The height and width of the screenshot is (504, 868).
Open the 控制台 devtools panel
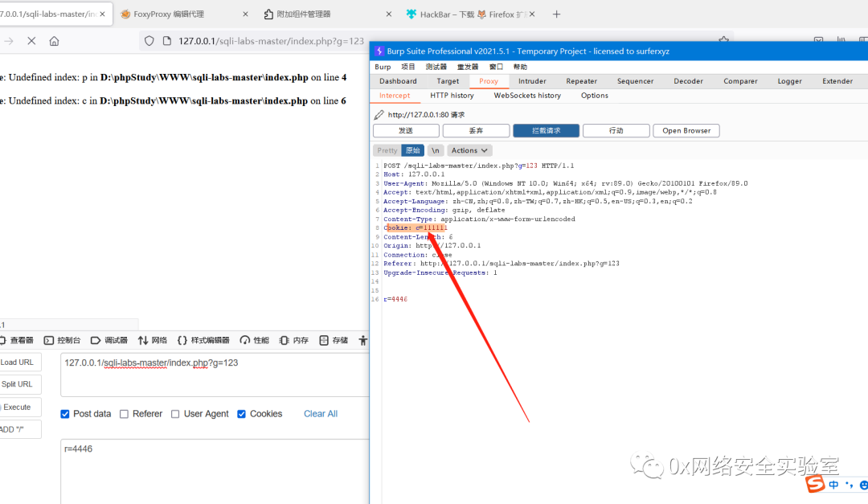62,340
